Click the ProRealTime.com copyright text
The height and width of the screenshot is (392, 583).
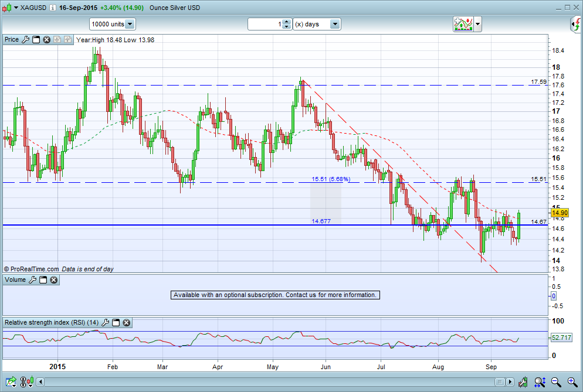31,269
